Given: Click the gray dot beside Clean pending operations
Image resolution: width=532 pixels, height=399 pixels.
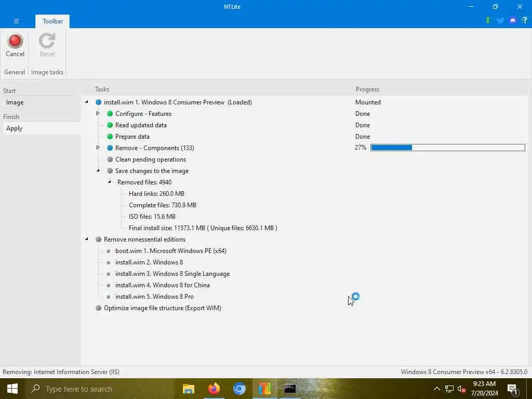Looking at the screenshot, I should tap(110, 159).
